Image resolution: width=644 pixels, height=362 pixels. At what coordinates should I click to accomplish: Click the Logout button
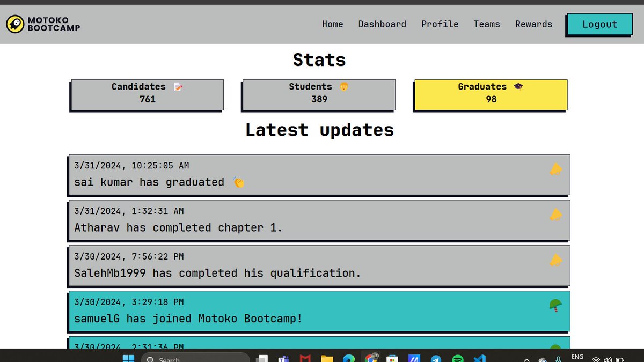point(599,25)
